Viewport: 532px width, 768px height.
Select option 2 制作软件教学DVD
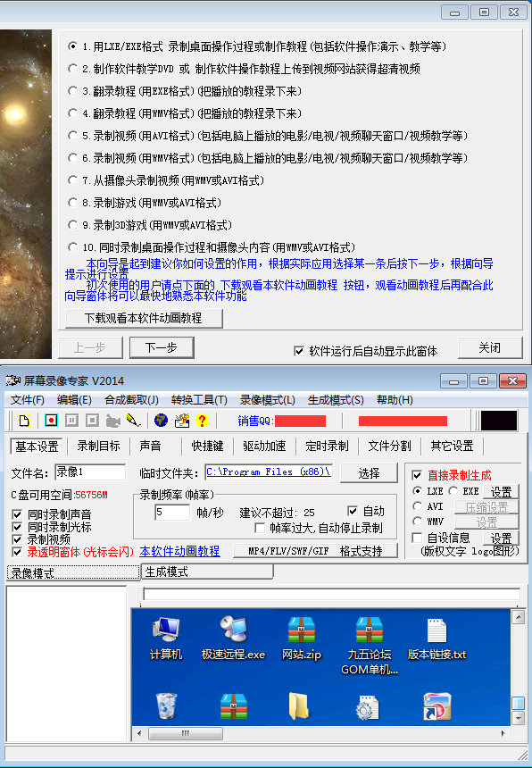pos(73,69)
